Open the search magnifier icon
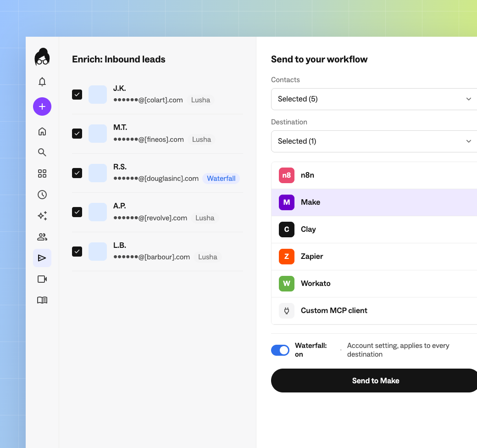The width and height of the screenshot is (477, 448). coord(42,152)
